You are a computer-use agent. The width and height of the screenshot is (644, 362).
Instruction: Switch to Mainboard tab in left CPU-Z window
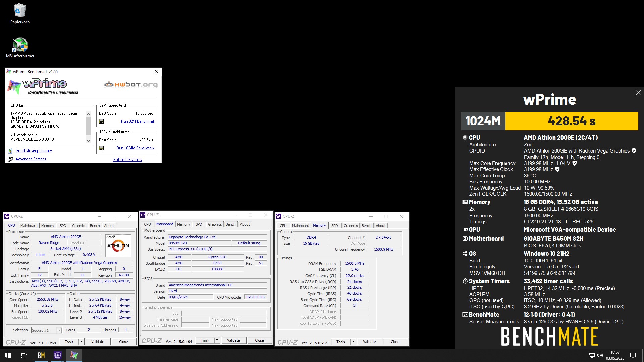click(x=29, y=226)
